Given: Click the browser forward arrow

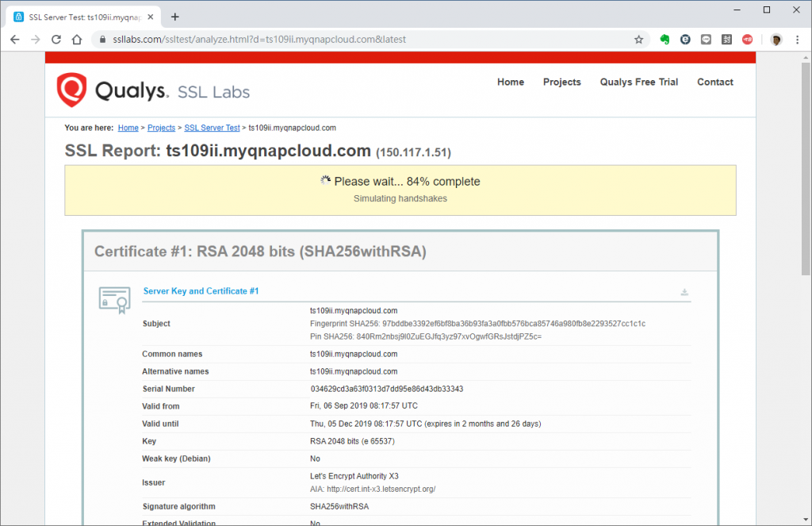Looking at the screenshot, I should pyautogui.click(x=35, y=40).
